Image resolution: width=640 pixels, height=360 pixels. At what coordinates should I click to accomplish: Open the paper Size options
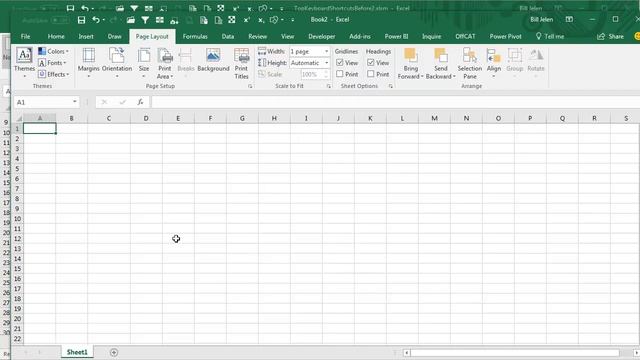[x=144, y=63]
